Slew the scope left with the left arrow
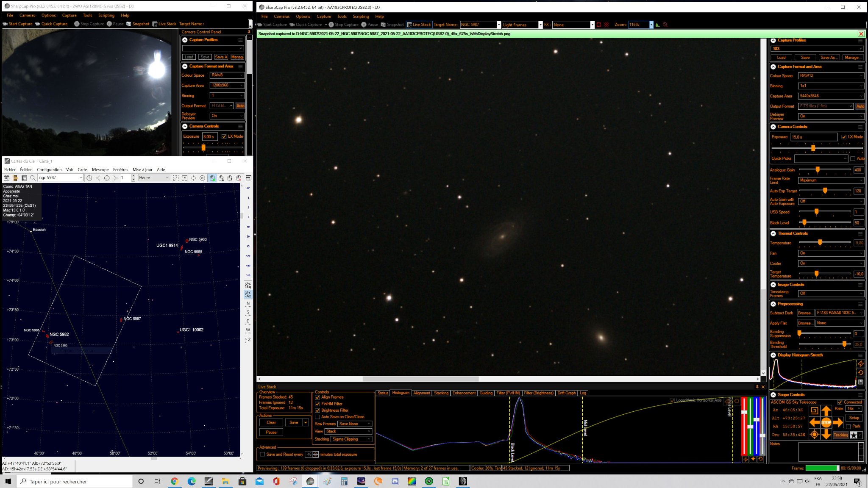This screenshot has width=868, height=488. point(814,422)
